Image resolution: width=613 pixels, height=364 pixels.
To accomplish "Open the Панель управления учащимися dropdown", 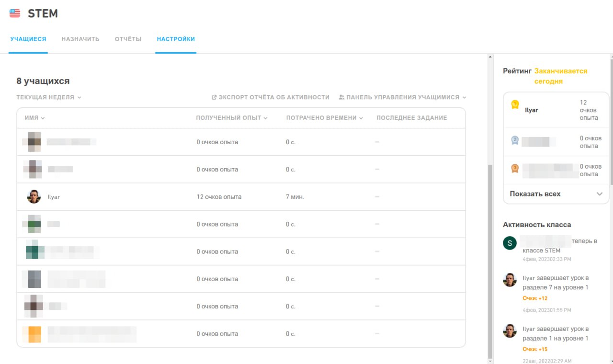I will pyautogui.click(x=402, y=97).
